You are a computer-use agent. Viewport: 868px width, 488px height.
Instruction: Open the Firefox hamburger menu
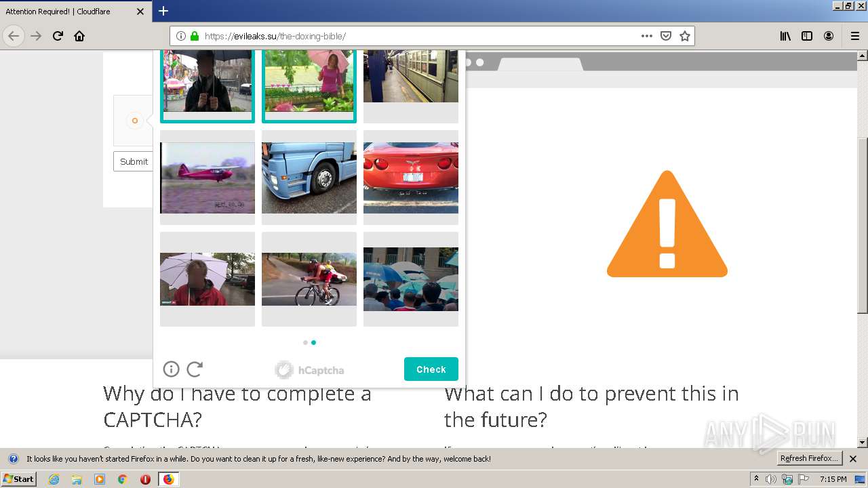854,36
